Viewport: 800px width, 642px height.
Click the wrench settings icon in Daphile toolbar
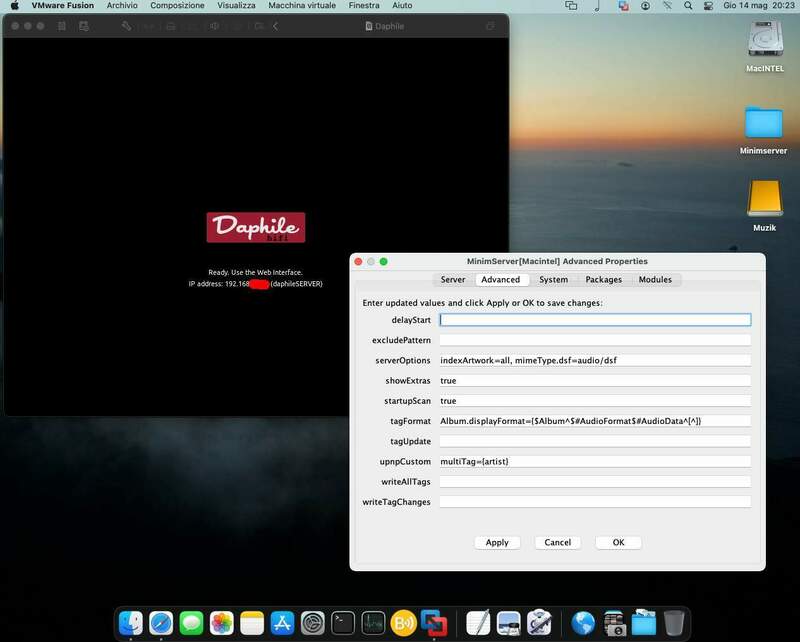126,26
